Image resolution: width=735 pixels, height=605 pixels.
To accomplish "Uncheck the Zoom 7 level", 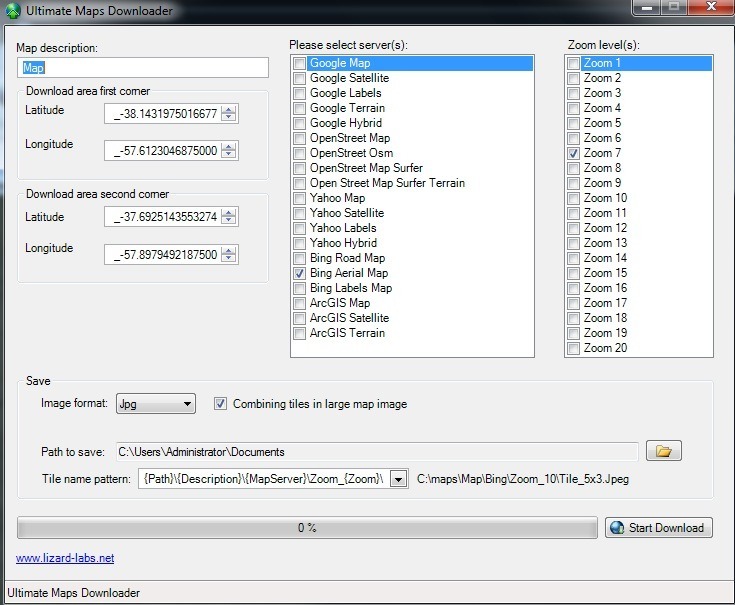I will coord(573,153).
